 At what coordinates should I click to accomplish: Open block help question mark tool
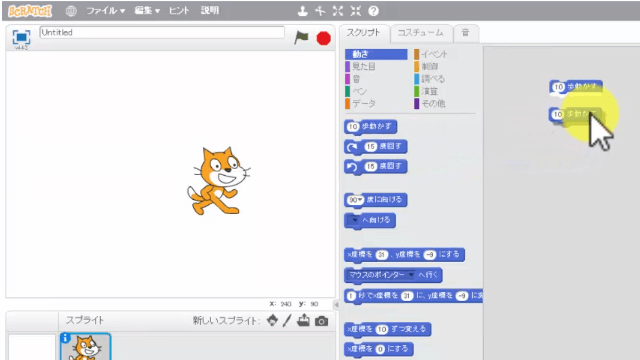[x=373, y=11]
